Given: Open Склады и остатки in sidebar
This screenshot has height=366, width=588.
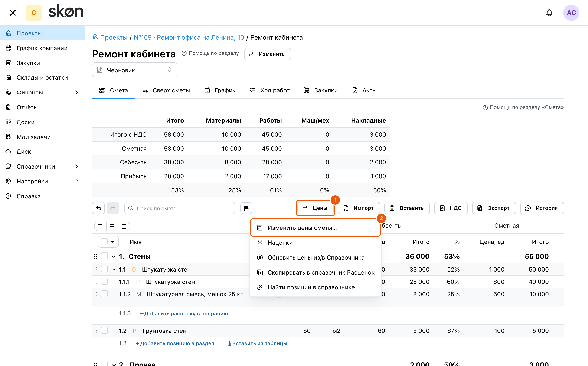Looking at the screenshot, I should pyautogui.click(x=42, y=77).
